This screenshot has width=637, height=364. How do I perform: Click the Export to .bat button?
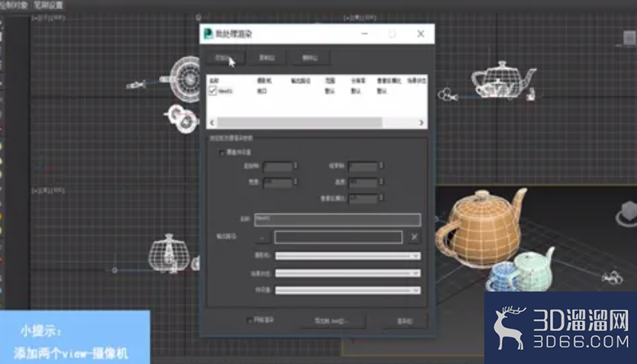(x=332, y=321)
